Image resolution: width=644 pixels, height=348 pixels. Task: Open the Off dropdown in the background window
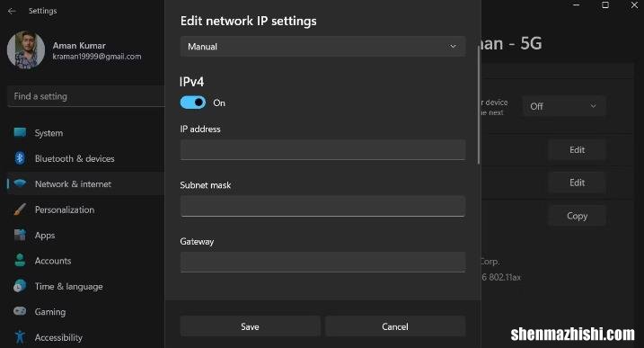pos(563,106)
